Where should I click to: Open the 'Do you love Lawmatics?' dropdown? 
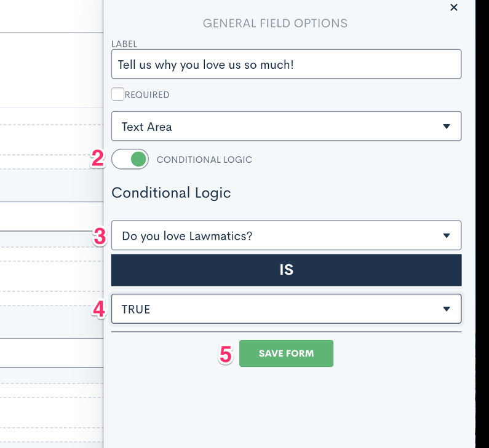tap(286, 235)
